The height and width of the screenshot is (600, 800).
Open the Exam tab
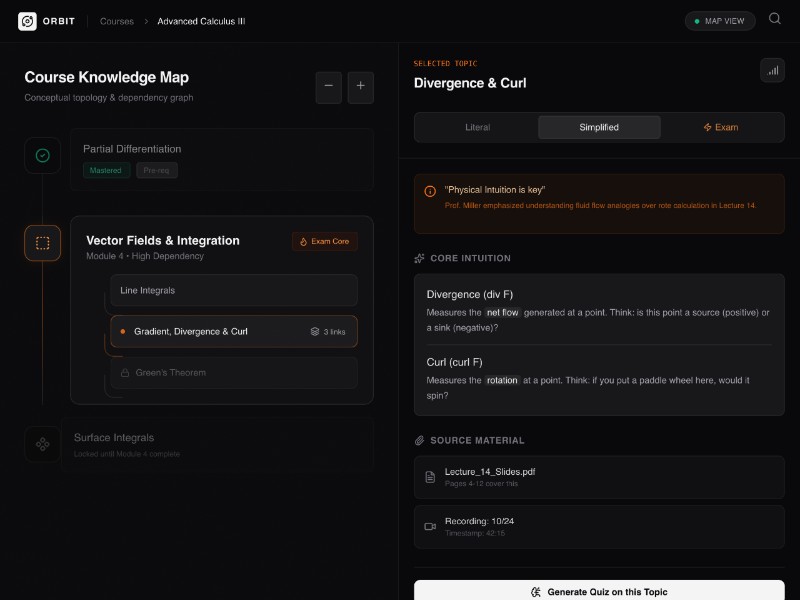[722, 127]
